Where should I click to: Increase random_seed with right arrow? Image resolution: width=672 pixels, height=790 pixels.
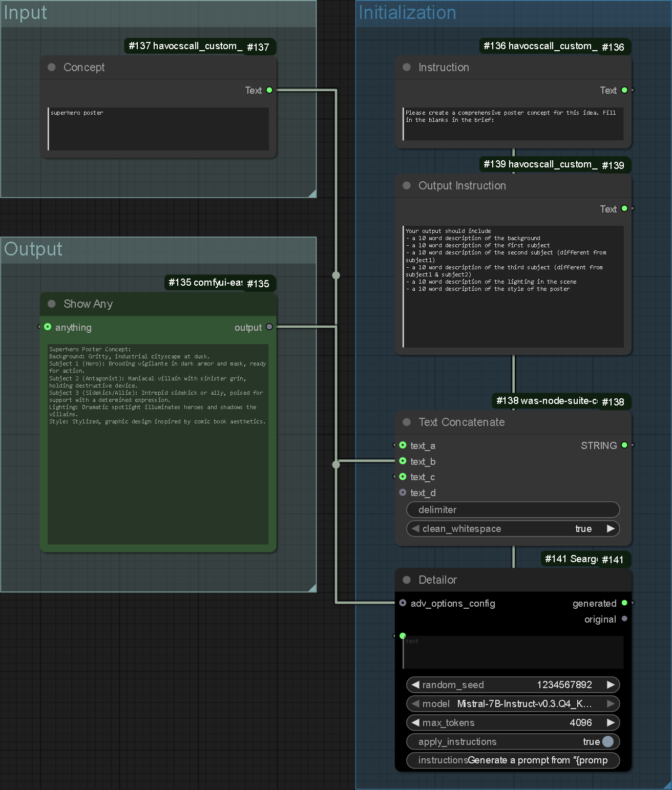pyautogui.click(x=611, y=685)
